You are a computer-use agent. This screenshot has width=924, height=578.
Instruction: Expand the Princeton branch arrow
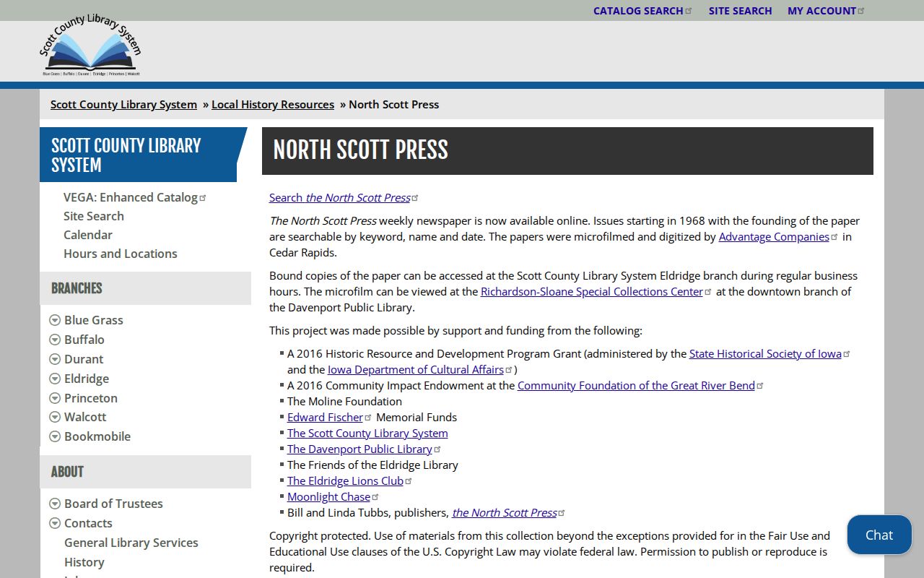tap(55, 398)
